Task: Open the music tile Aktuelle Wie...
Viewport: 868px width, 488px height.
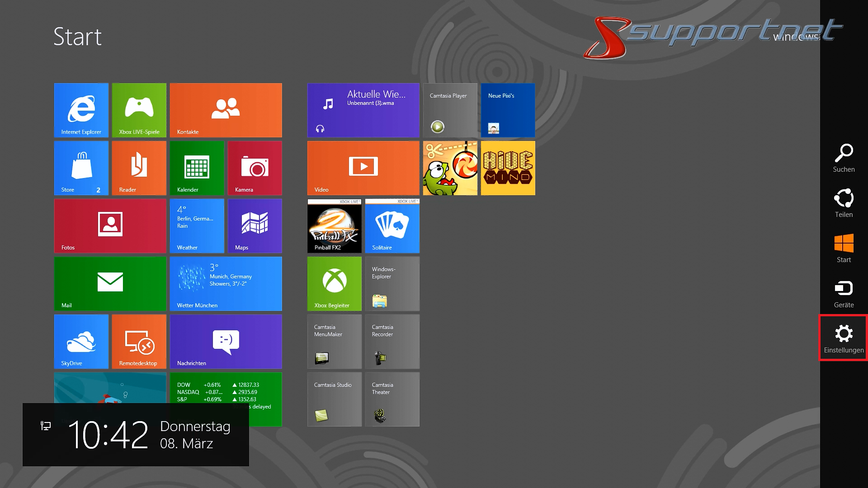Action: [363, 110]
